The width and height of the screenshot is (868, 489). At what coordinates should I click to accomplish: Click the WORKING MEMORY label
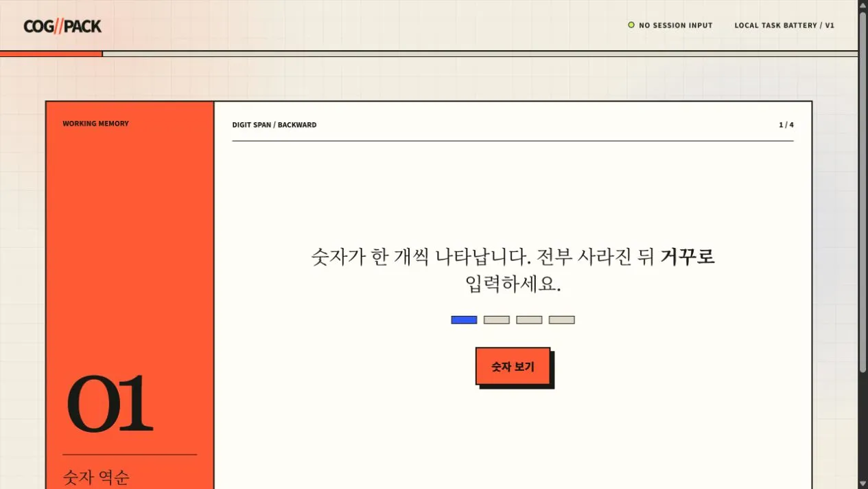[x=95, y=124]
